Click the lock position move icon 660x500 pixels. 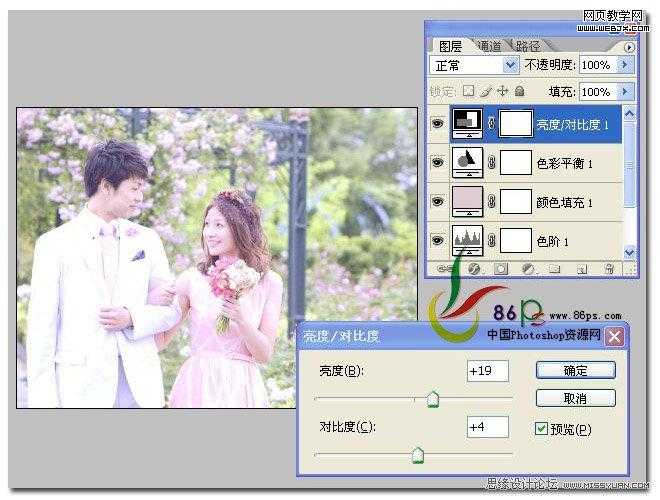click(x=503, y=91)
